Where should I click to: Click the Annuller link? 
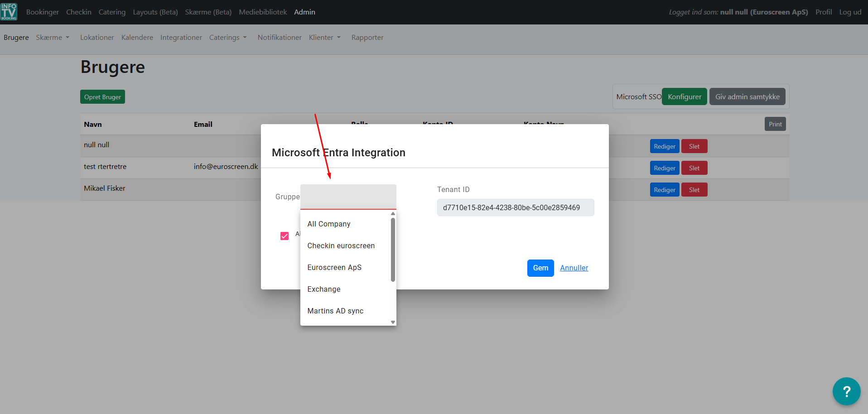tap(574, 268)
